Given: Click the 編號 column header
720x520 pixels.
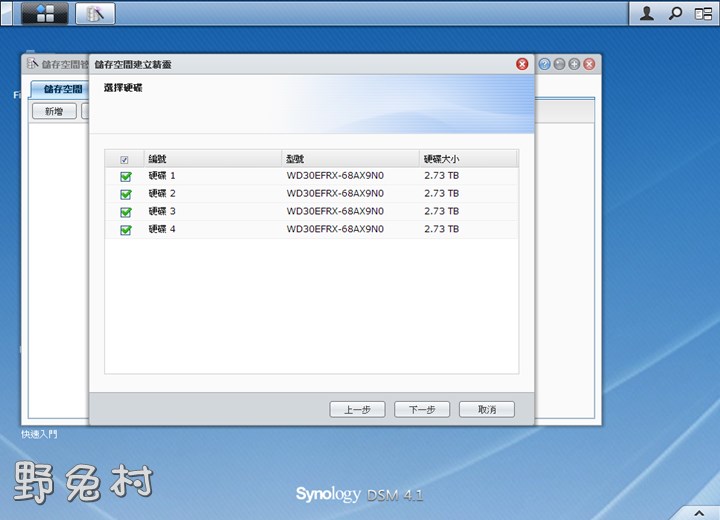Looking at the screenshot, I should pos(213,159).
